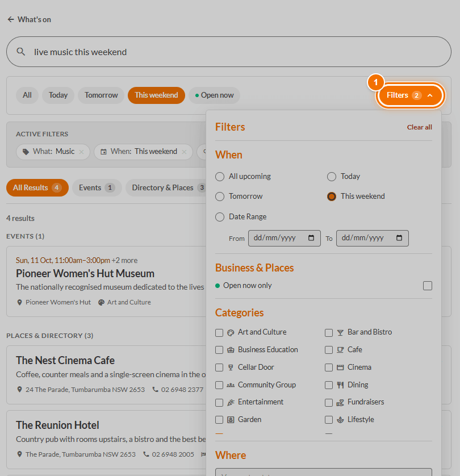Switch to the All Results tab
460x476 pixels.
click(37, 187)
